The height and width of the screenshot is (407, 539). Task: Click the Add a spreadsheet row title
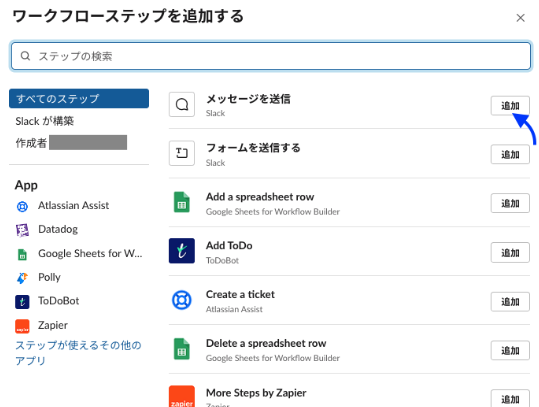pos(260,197)
